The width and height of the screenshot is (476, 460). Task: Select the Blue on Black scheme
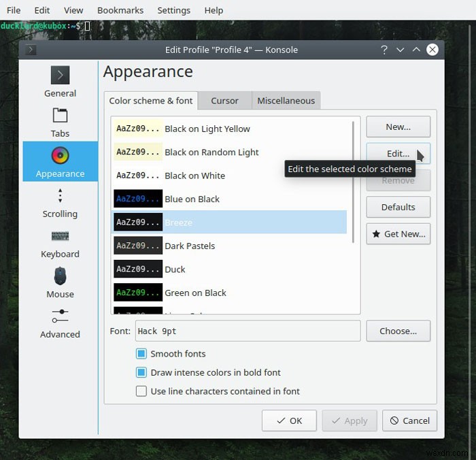coord(230,199)
